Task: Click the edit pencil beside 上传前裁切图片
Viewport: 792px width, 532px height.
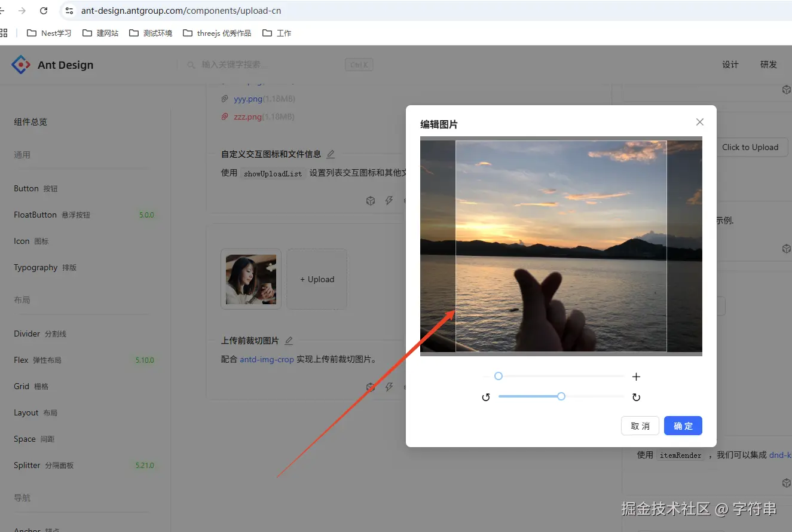Action: coord(289,340)
